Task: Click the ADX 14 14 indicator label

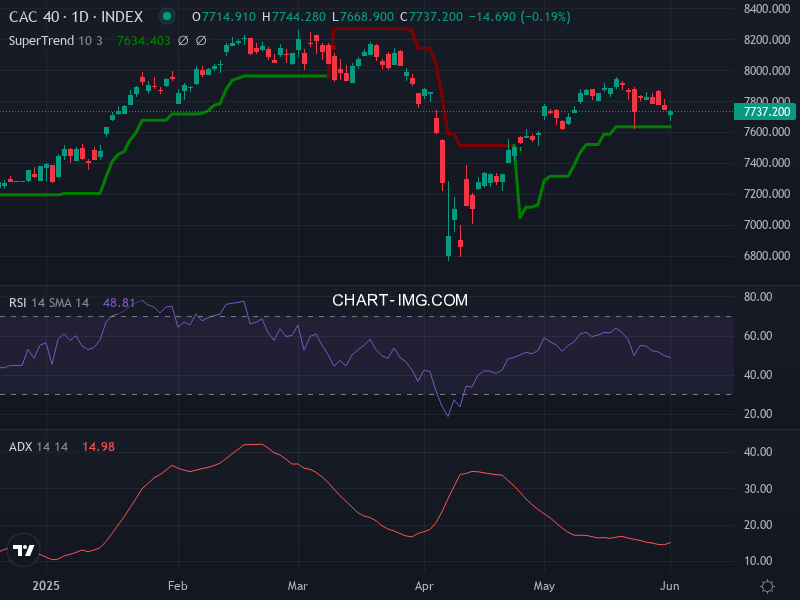Action: 38,446
